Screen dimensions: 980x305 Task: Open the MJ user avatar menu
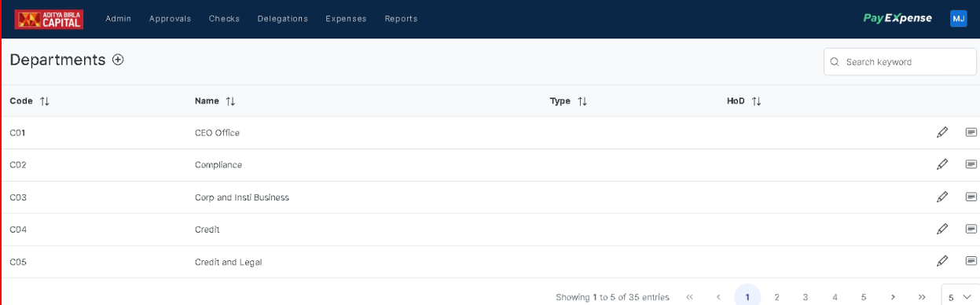958,19
